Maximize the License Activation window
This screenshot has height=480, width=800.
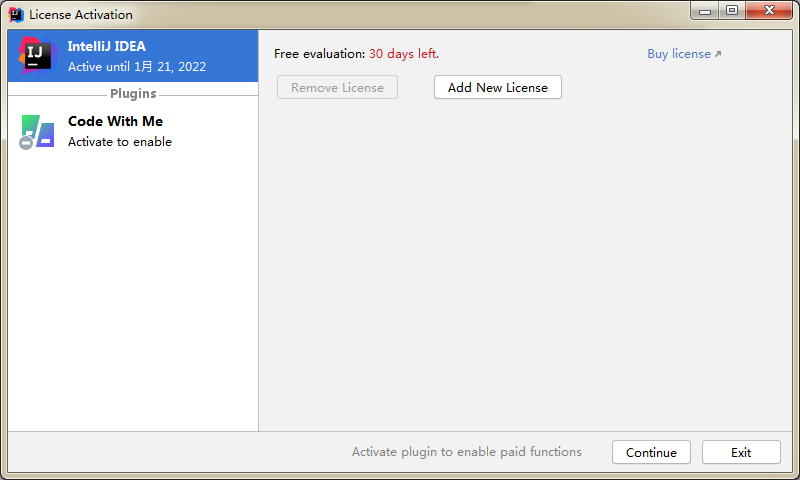point(732,10)
